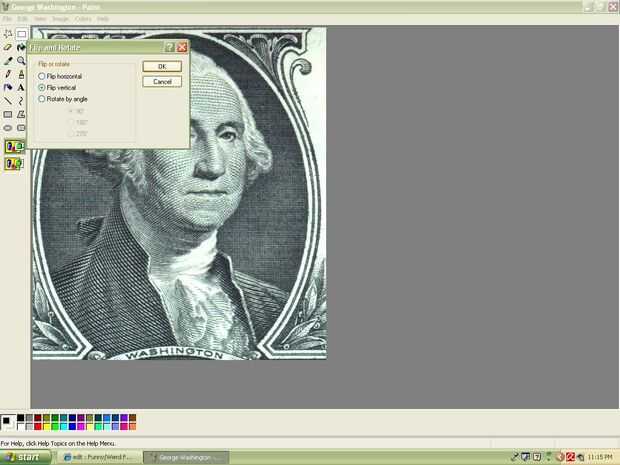Pick the magenta palette swatch

81,427
